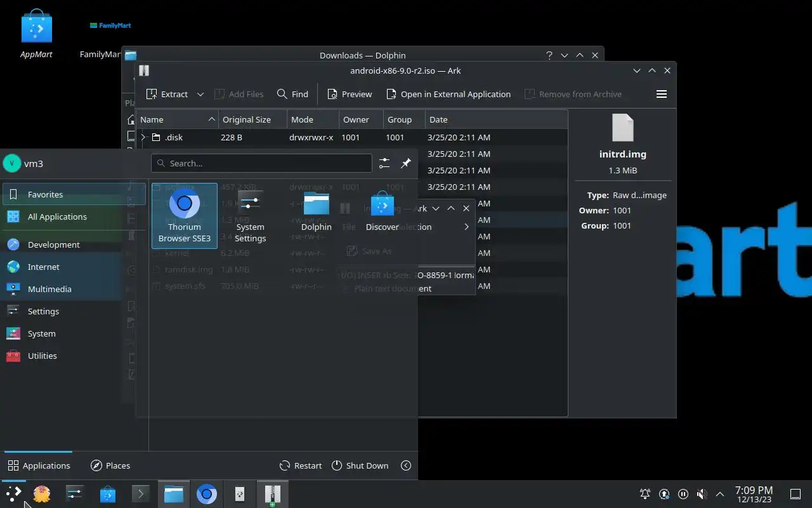This screenshot has width=812, height=508.
Task: Click Find in Ark toolbar
Action: [x=292, y=94]
